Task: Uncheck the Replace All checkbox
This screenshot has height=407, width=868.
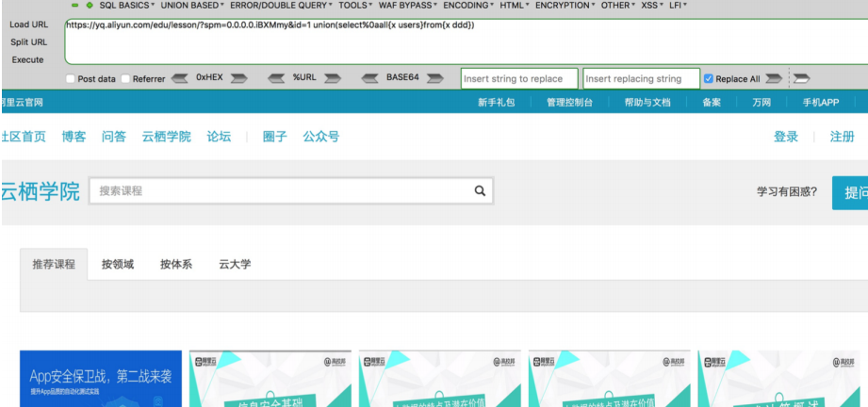Action: coord(708,78)
